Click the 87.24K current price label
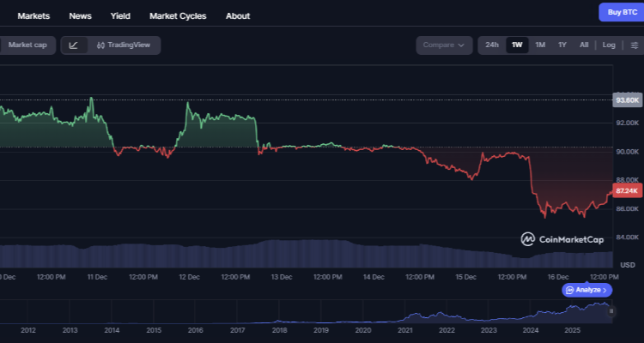Viewport: 644px width, 343px height. pyautogui.click(x=627, y=190)
